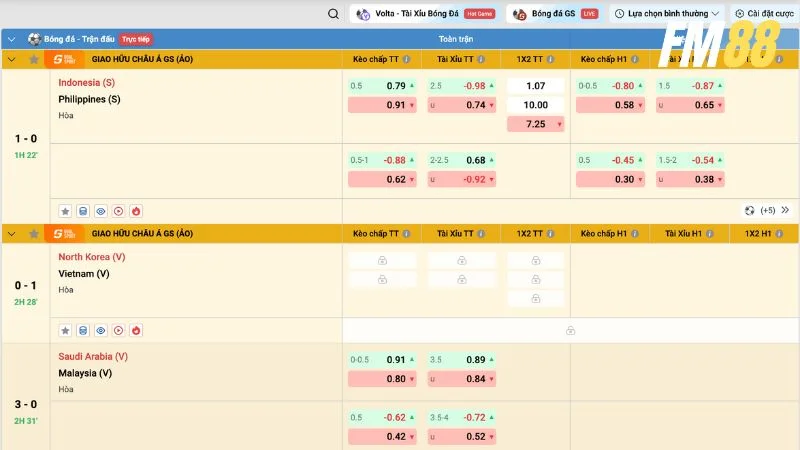
Task: Toggle favorite star under Indonesia match row
Action: 65,211
